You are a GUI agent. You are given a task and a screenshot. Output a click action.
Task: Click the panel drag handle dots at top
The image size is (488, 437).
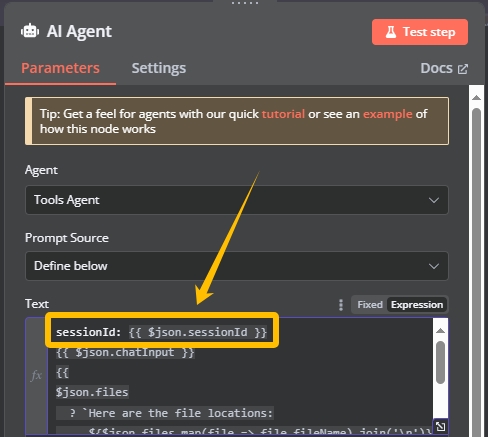tap(245, 3)
